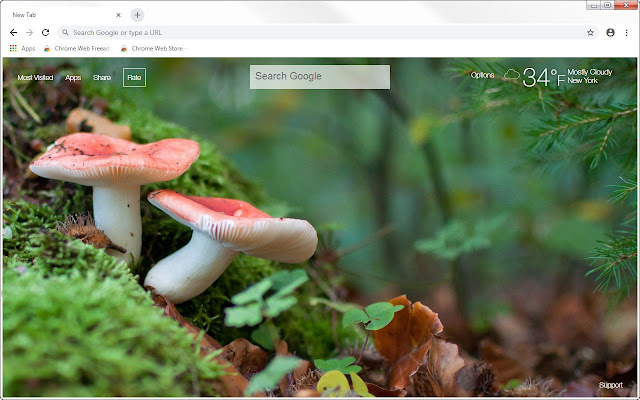Open the Chrome Web Store bookmark
Viewport: 640px width, 400px height.
153,49
